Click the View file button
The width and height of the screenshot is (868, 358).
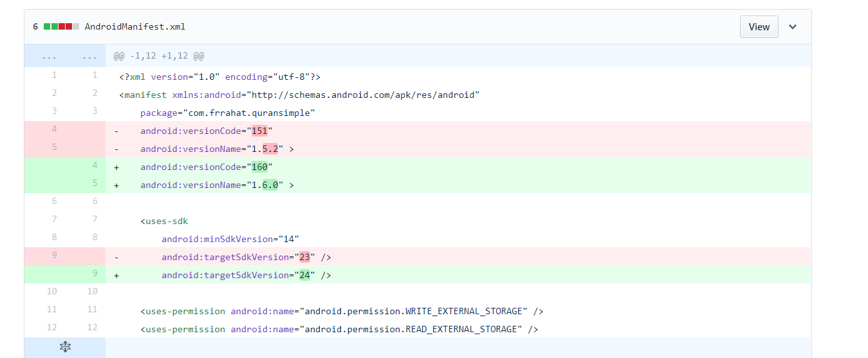point(759,27)
